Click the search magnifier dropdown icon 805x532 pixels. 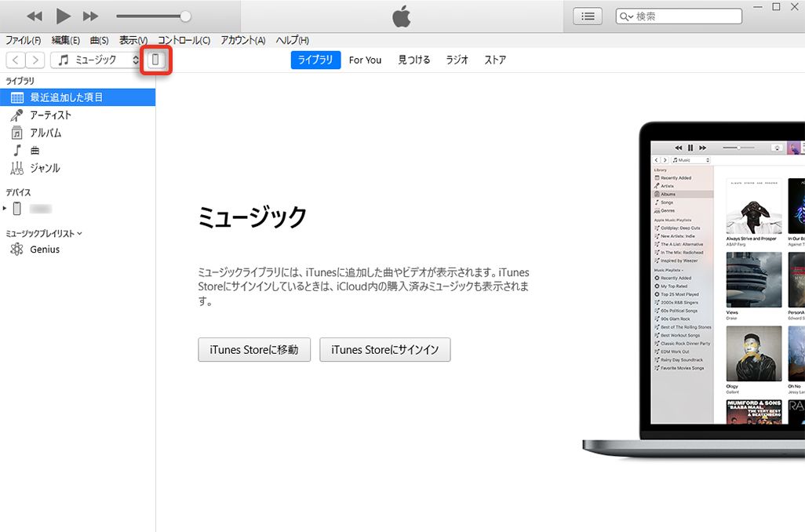pos(626,16)
